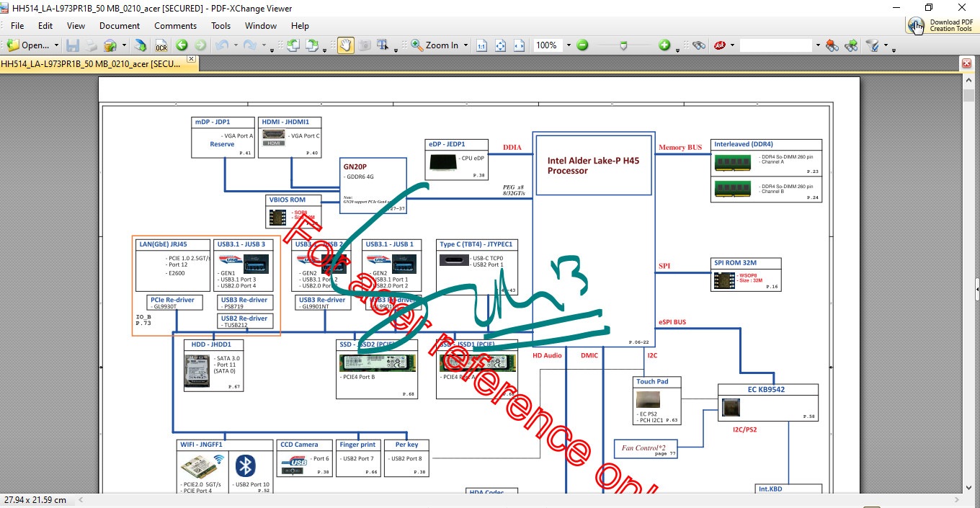Screen dimensions: 980x508
Task: Open the Help menu
Action: (300, 25)
